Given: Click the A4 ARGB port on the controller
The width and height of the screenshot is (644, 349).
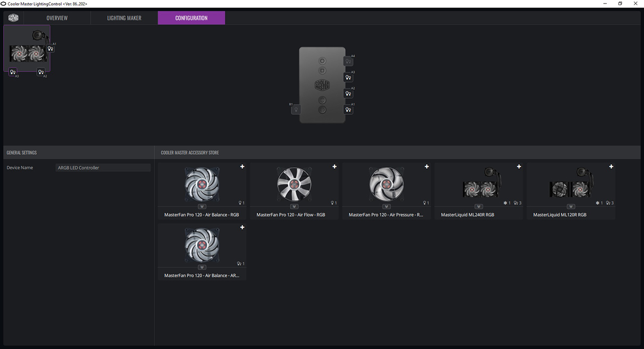Looking at the screenshot, I should click(348, 61).
